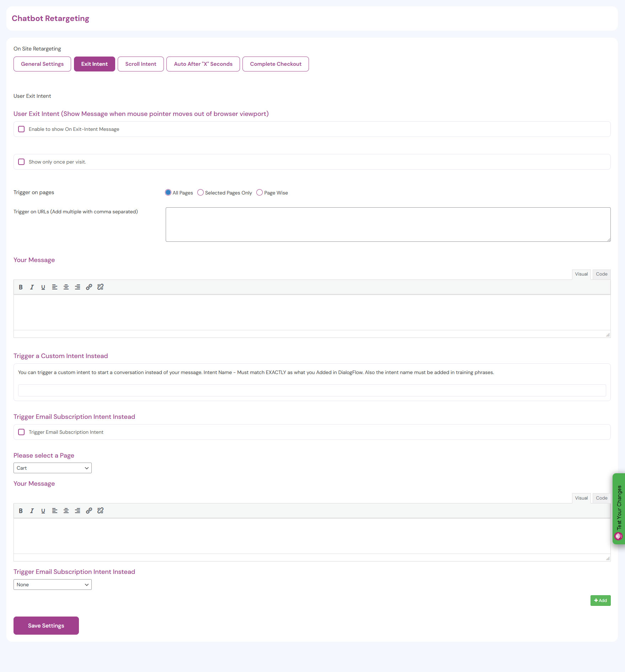Open the Complete Checkout tab
Viewport: 625px width, 672px height.
276,64
